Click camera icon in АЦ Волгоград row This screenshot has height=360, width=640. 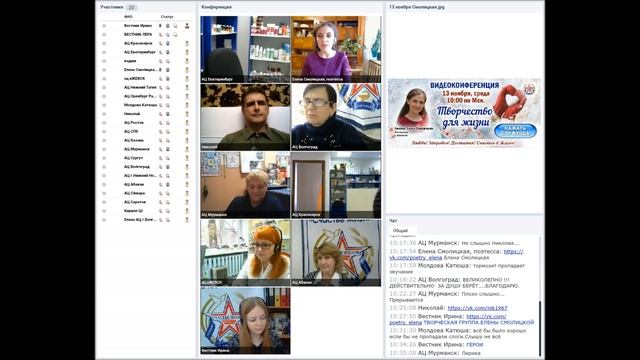point(168,167)
